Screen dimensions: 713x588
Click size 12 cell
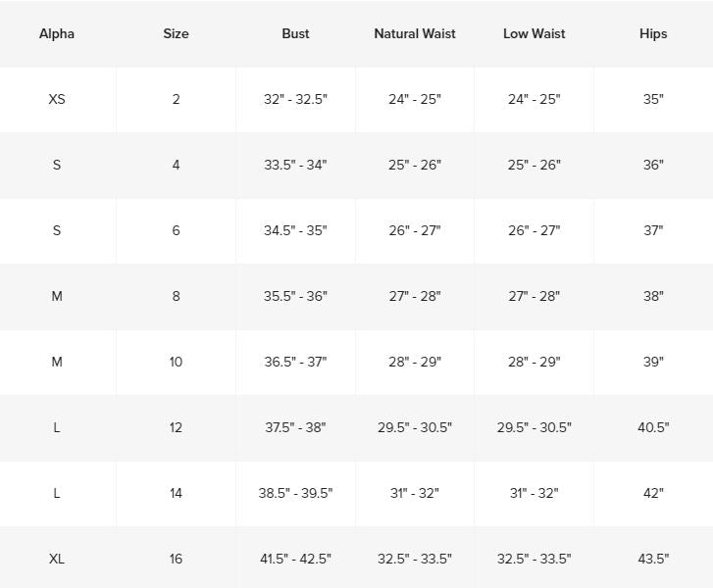click(176, 427)
